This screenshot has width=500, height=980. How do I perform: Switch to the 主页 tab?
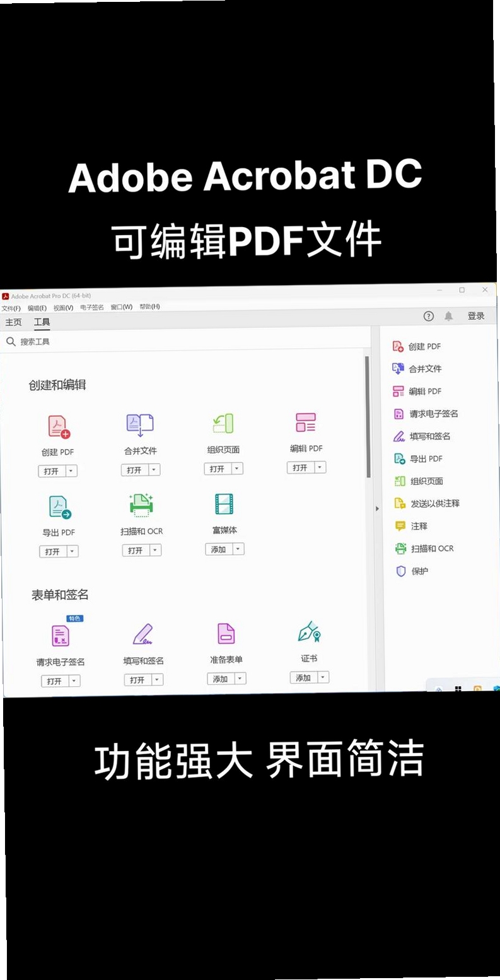(13, 322)
